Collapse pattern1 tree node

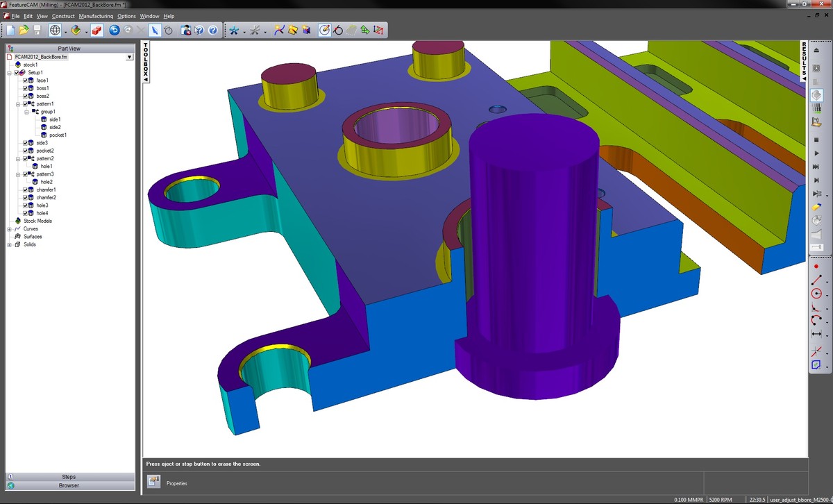[18, 104]
